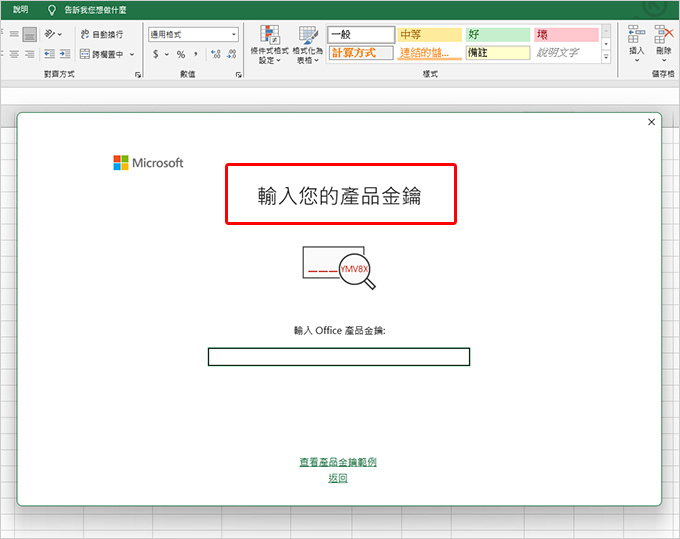The image size is (680, 539).
Task: Increase indent icon
Action: 65,54
